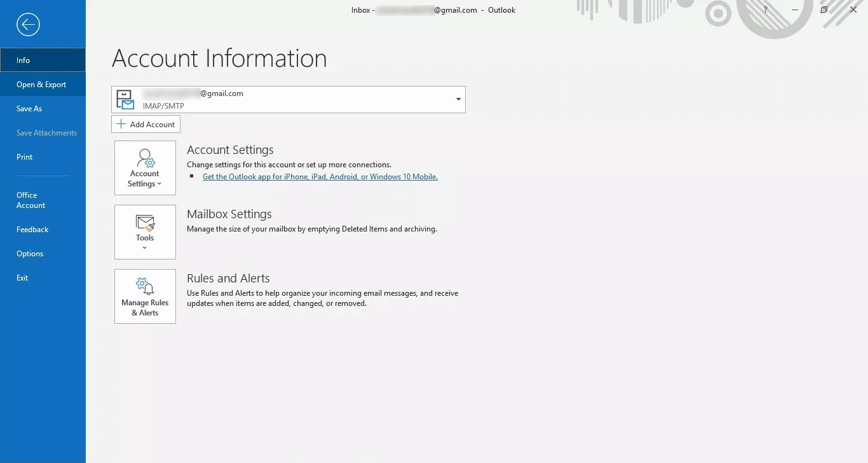Click Exit to quit Outlook
The image size is (868, 463).
click(43, 278)
